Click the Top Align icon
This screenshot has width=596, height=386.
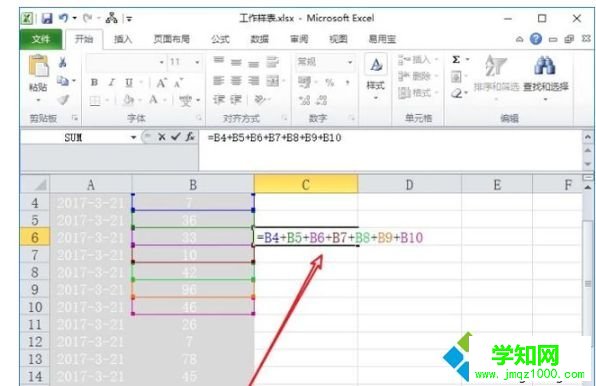[218, 61]
